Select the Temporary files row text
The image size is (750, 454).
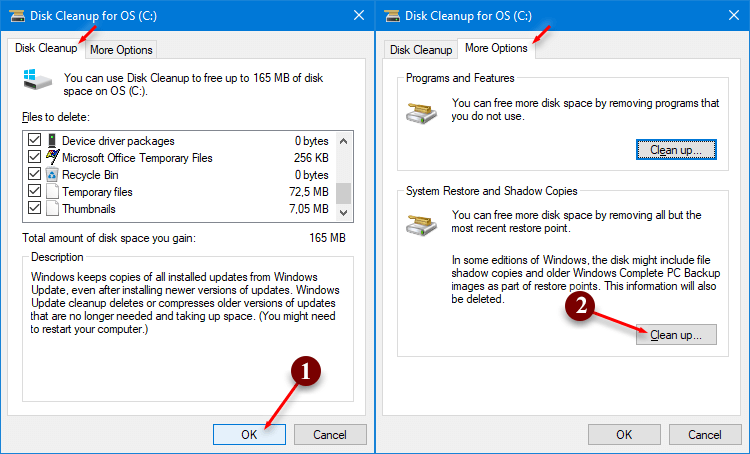click(97, 192)
